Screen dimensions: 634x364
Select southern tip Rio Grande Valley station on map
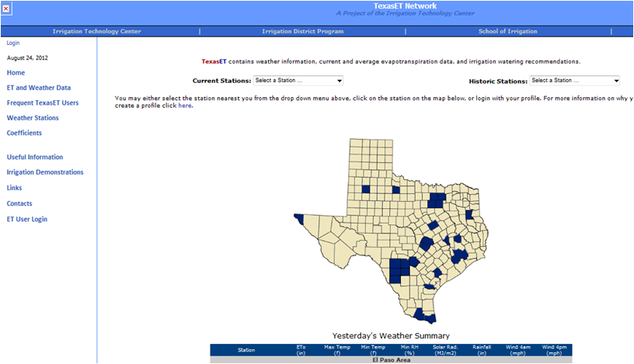coord(424,315)
